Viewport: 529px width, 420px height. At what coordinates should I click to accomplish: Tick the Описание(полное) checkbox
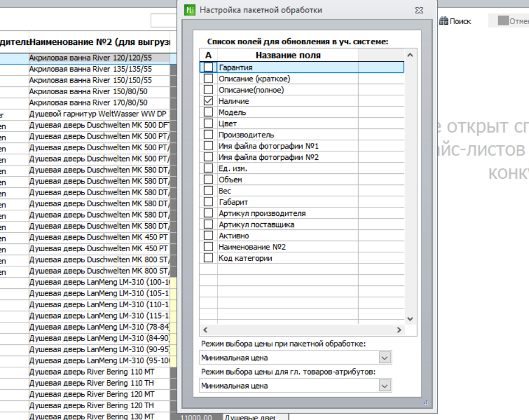[208, 90]
